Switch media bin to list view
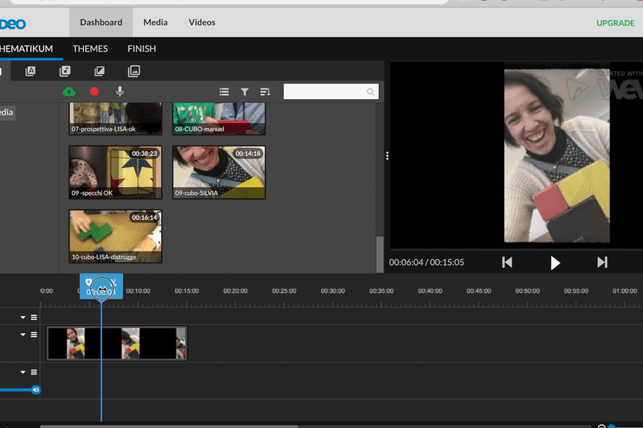The height and width of the screenshot is (428, 643). [x=224, y=92]
